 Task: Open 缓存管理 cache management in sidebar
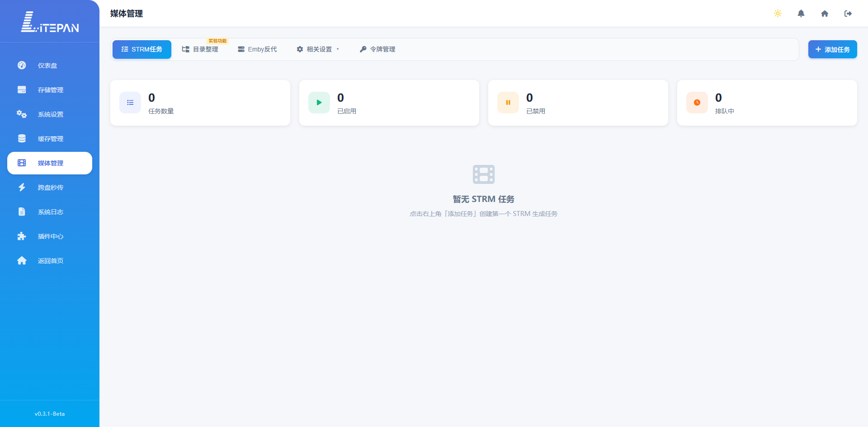(50, 139)
